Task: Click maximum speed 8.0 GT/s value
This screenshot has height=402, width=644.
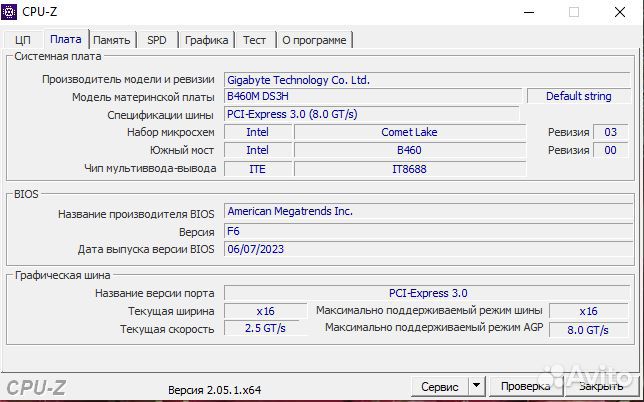Action: point(589,330)
